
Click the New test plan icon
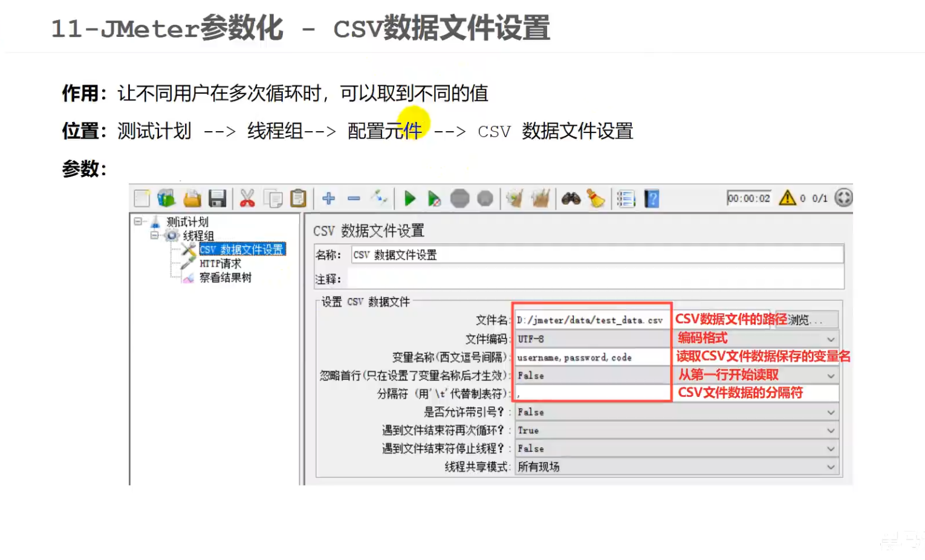point(142,198)
